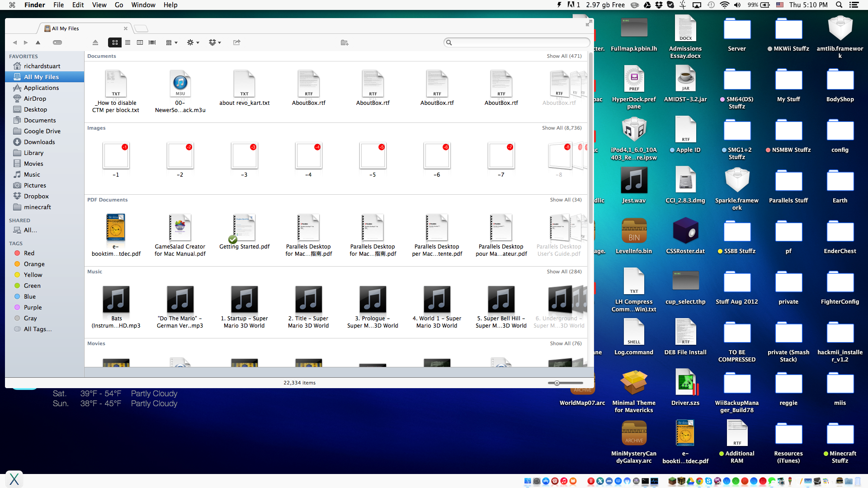Switch to list view

click(127, 42)
